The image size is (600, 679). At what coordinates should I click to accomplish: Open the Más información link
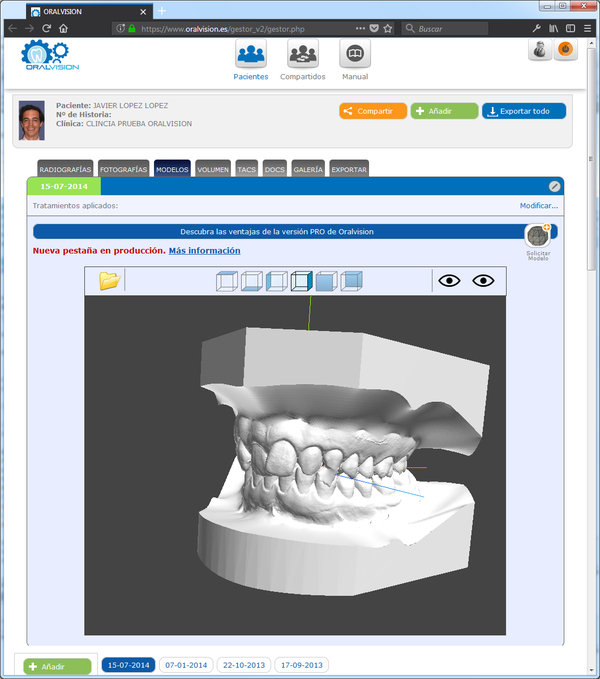(x=204, y=250)
